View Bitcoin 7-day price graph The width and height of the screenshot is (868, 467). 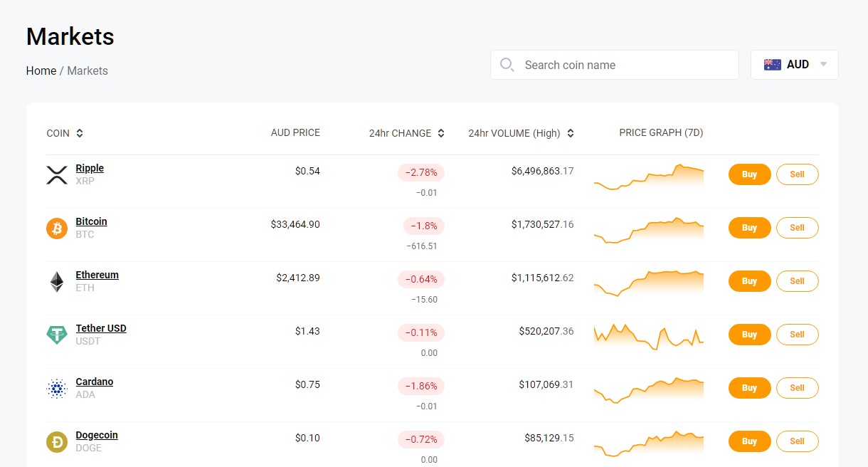click(x=649, y=230)
